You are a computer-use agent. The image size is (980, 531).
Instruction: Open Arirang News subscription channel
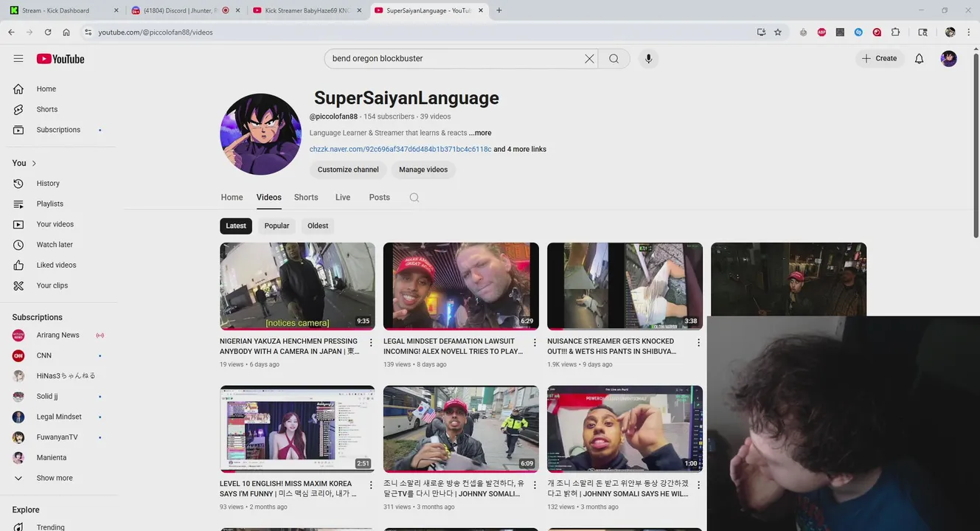click(59, 335)
